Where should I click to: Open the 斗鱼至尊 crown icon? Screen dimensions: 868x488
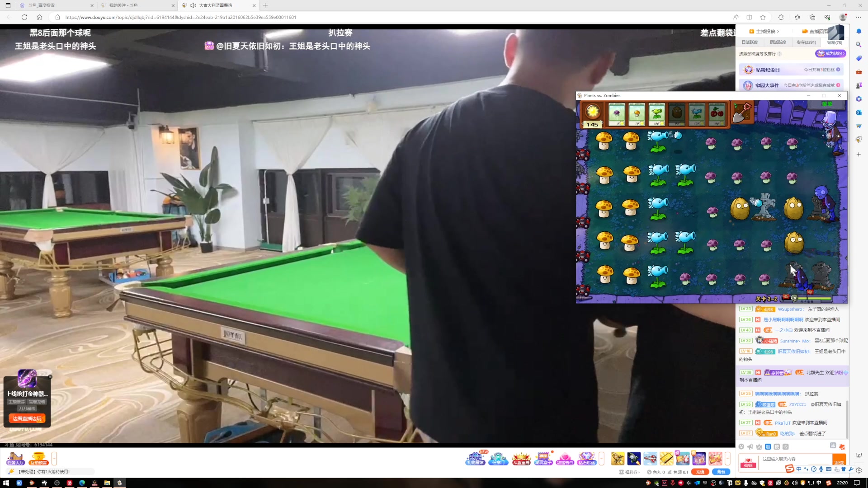pyautogui.click(x=521, y=458)
